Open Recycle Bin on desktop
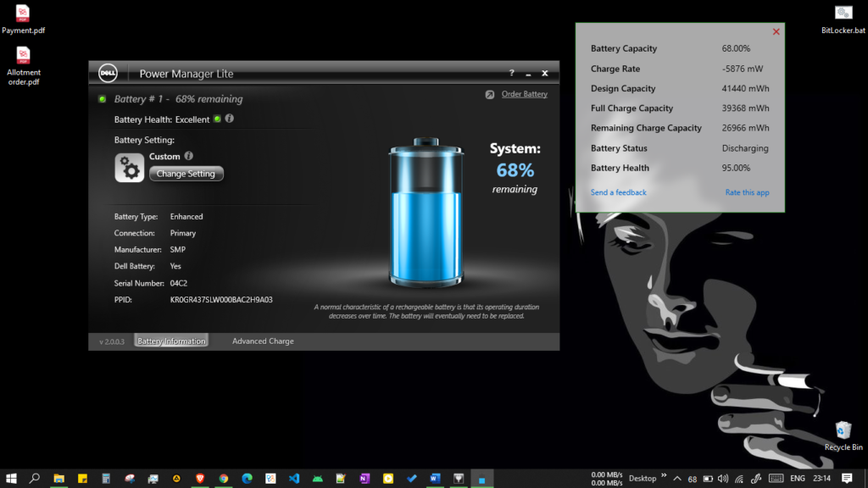The height and width of the screenshot is (488, 868). [x=843, y=430]
